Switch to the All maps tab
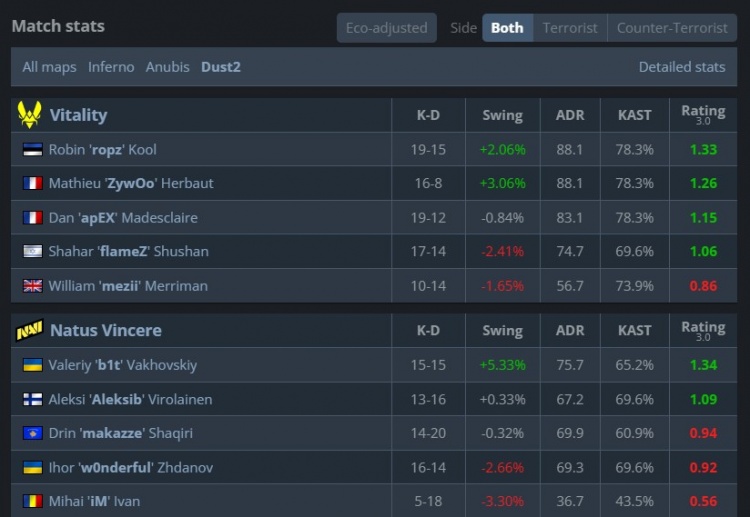750x517 pixels. click(49, 67)
